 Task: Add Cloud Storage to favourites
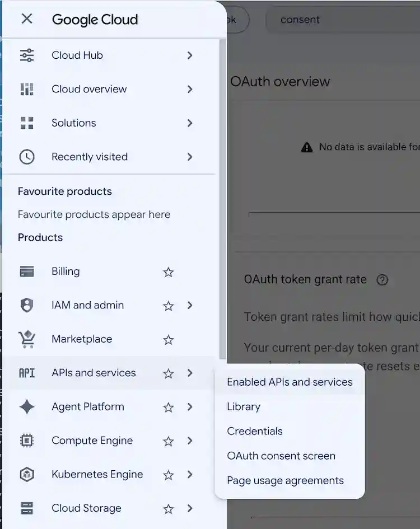169,508
